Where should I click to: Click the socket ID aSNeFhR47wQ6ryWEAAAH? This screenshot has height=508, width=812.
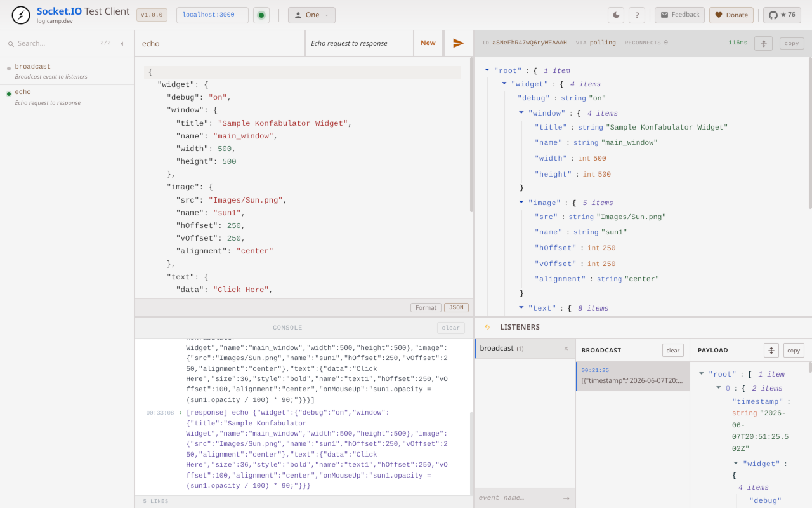tap(530, 43)
